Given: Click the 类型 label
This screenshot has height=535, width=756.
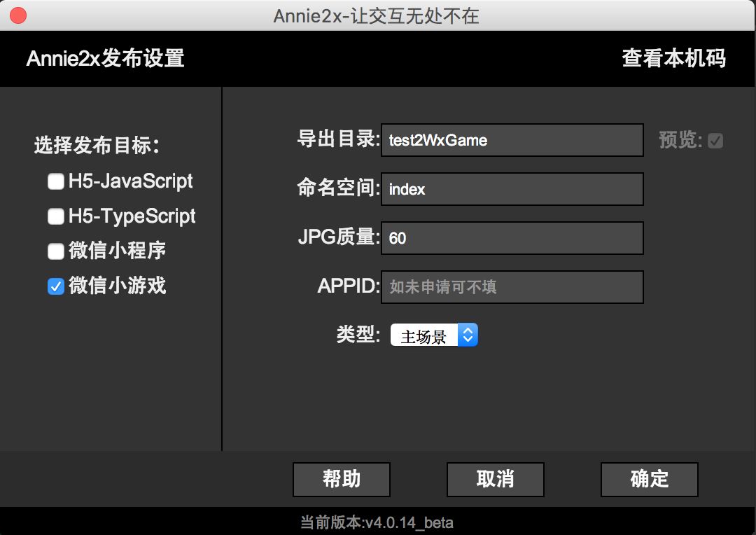Looking at the screenshot, I should (358, 334).
